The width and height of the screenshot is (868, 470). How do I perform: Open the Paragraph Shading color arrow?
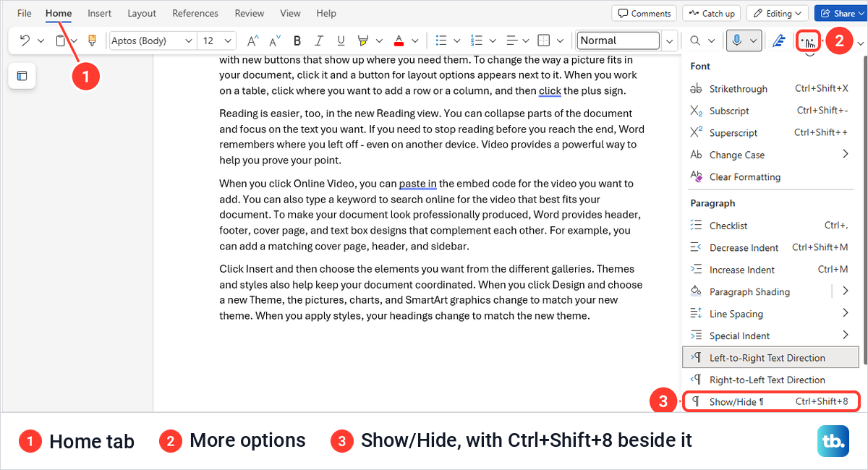point(846,291)
